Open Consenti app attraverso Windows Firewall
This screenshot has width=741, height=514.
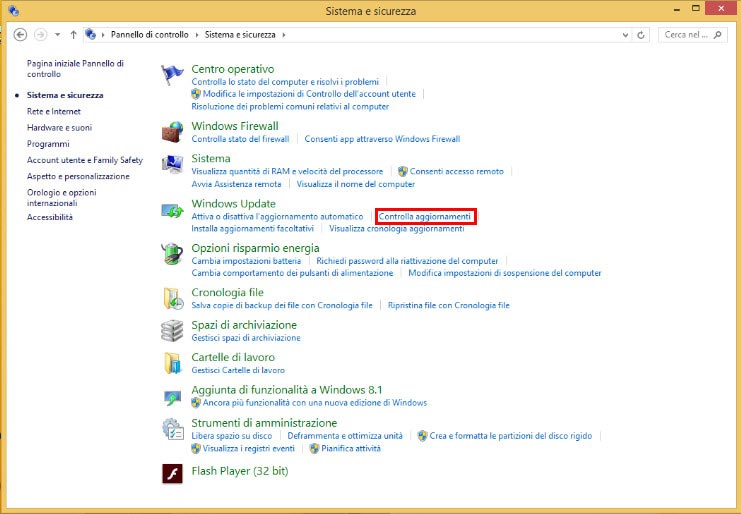tap(382, 139)
